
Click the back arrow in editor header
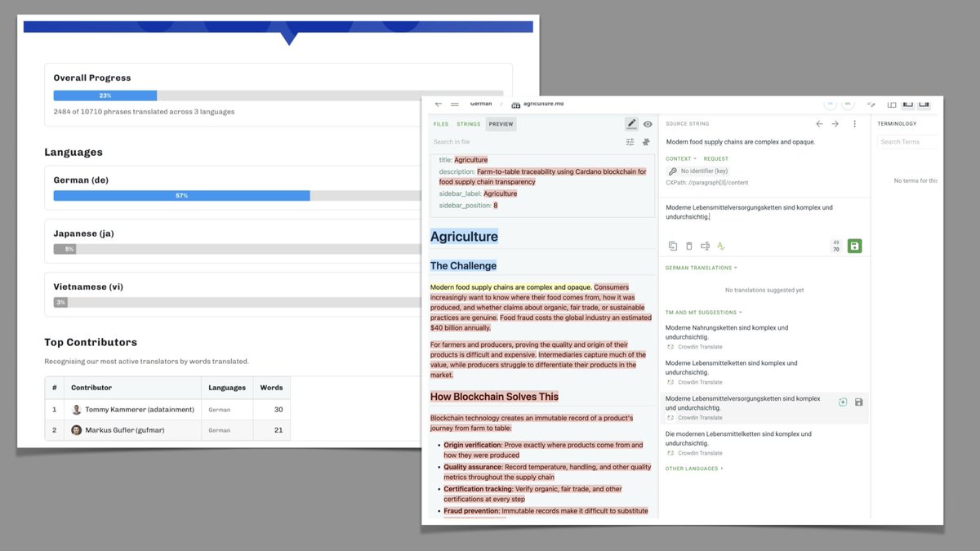[x=439, y=104]
